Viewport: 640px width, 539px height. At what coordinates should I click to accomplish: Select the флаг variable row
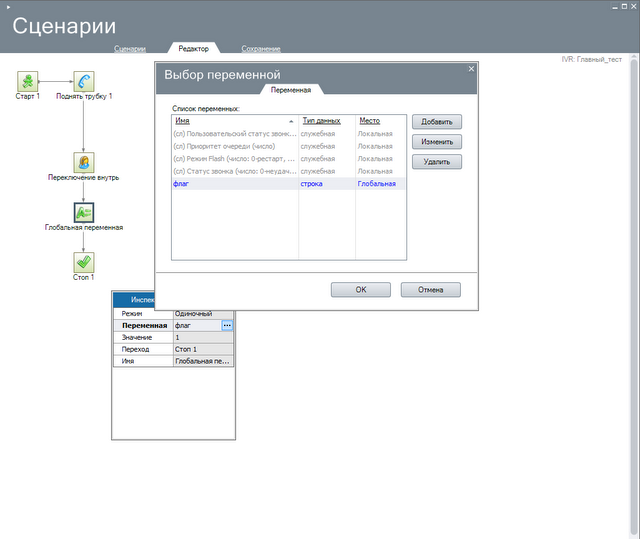point(234,184)
